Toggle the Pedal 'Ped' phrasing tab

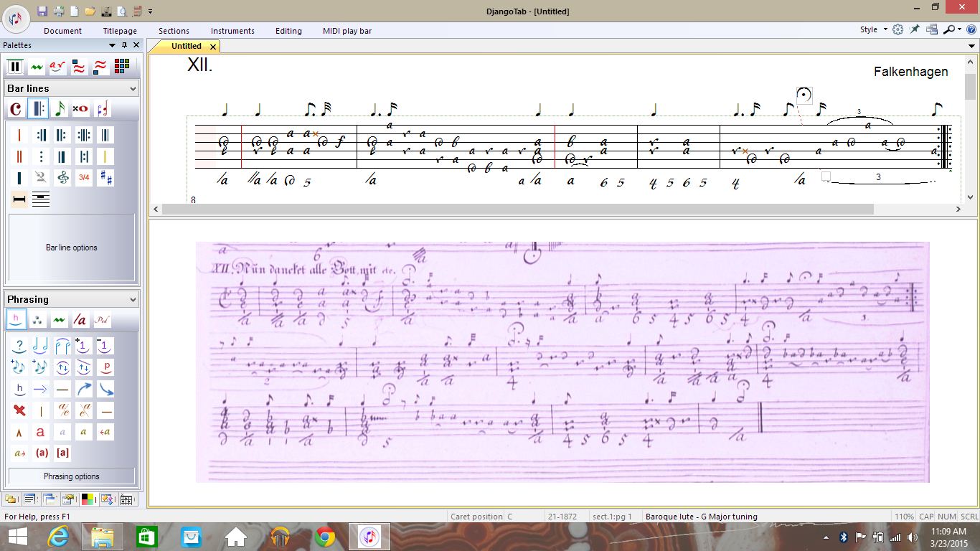102,320
